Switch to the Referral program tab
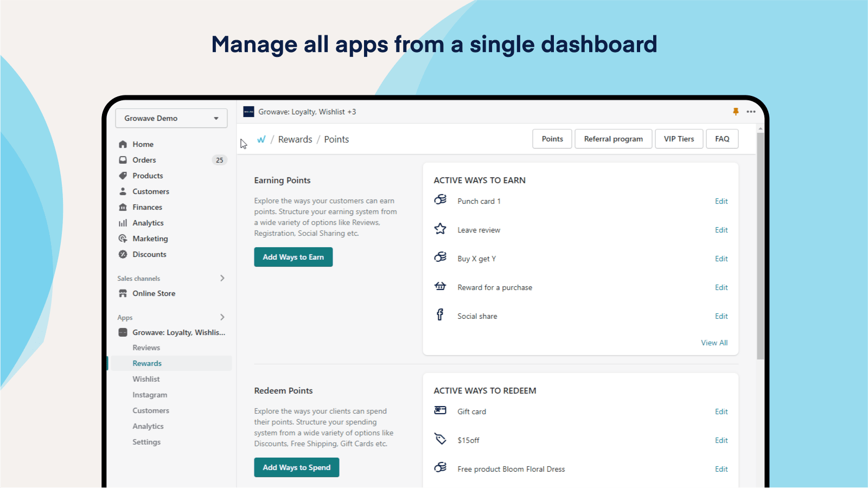 coord(614,139)
